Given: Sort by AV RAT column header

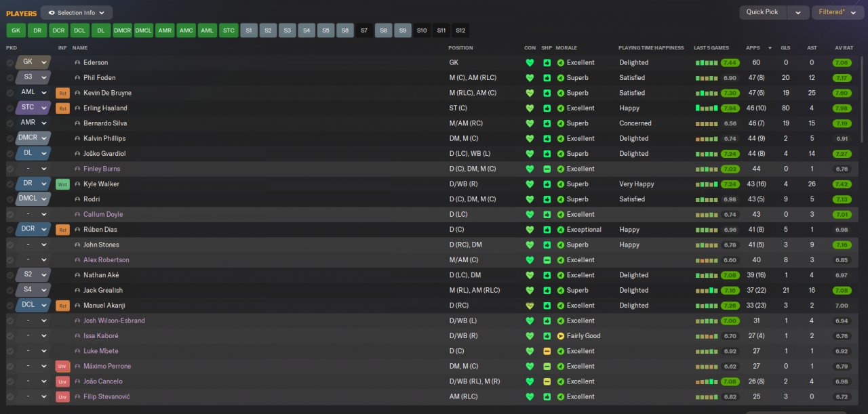Looking at the screenshot, I should (844, 48).
